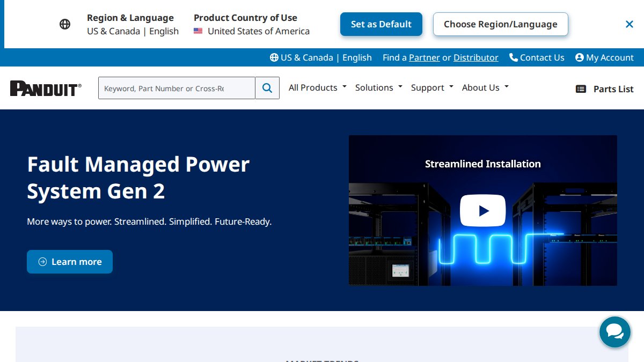
Task: Expand the Solutions menu
Action: click(x=379, y=87)
